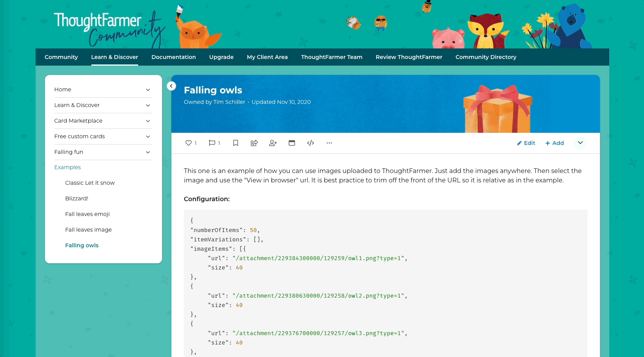
Task: Open Card Marketplace in sidebar
Action: pyautogui.click(x=78, y=121)
